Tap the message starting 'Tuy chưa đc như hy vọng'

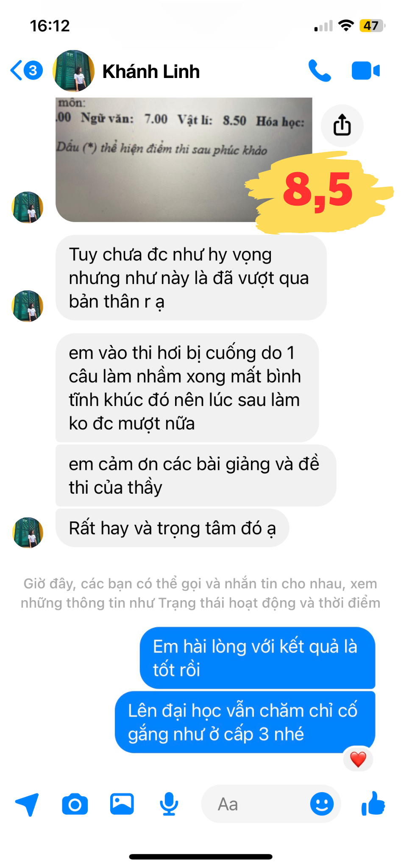tap(191, 278)
